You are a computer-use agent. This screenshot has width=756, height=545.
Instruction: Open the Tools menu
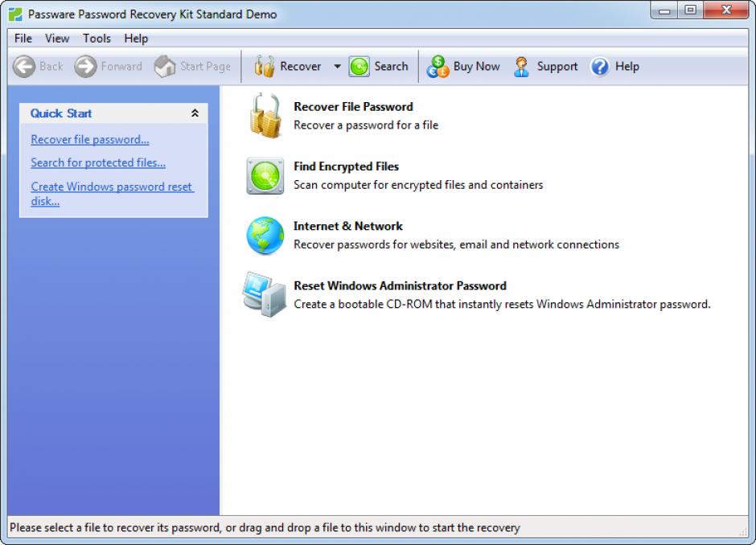click(97, 38)
